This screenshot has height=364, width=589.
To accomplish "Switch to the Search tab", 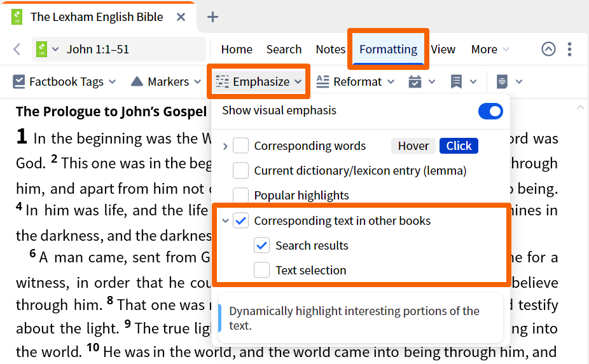I will pyautogui.click(x=284, y=49).
